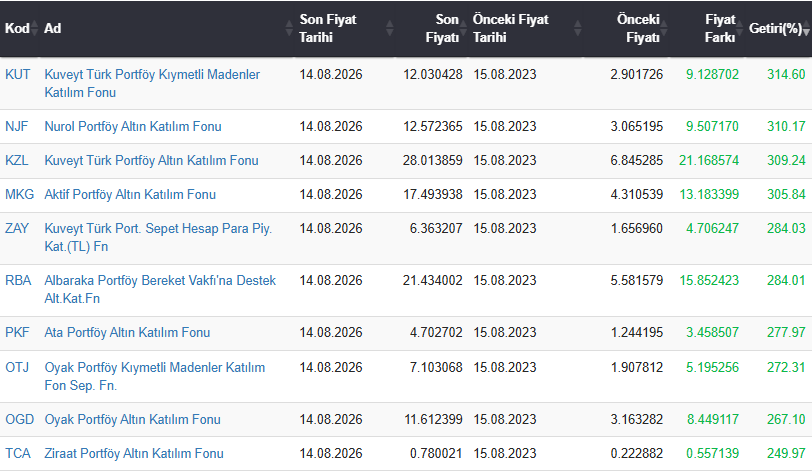Open the TCA fund code link
The height and width of the screenshot is (471, 812).
click(x=18, y=453)
